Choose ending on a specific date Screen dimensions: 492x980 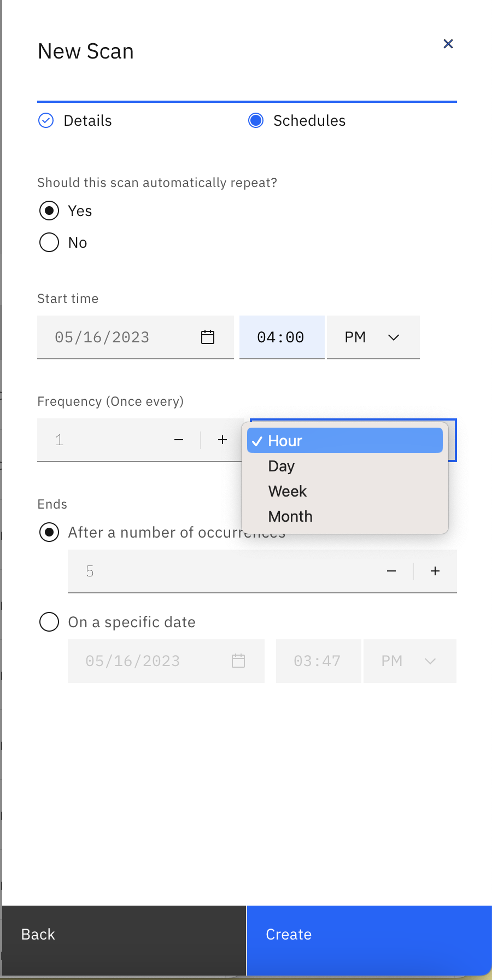49,622
